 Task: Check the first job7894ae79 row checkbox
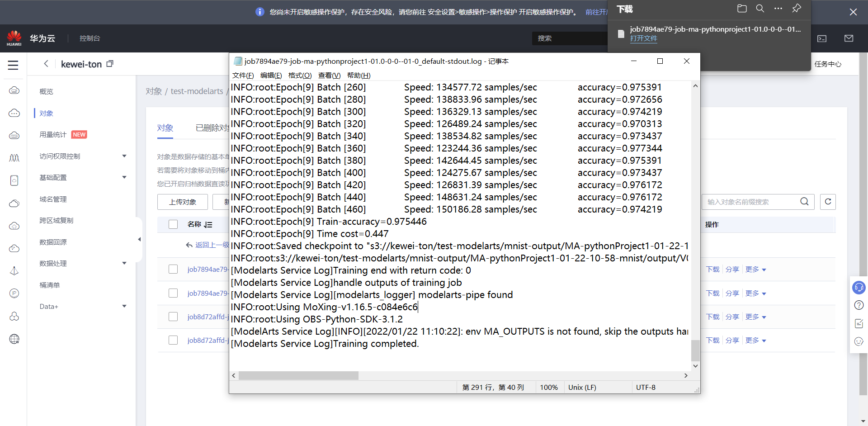click(173, 269)
